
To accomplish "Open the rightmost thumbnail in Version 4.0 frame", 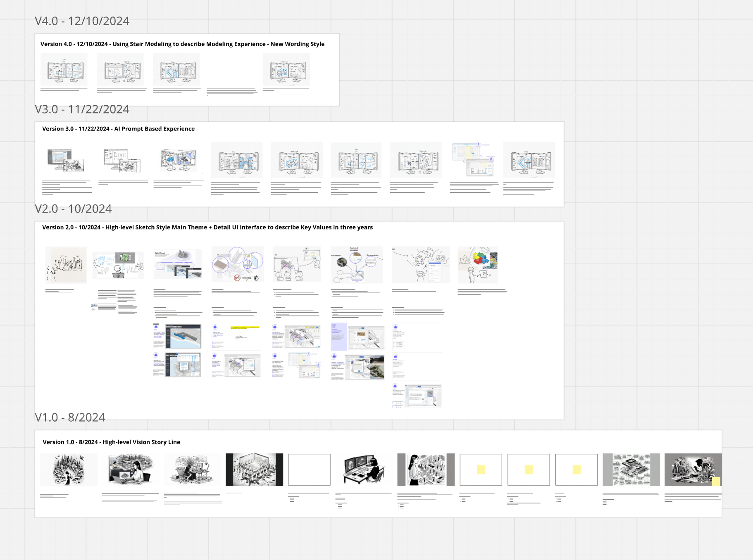I will pyautogui.click(x=286, y=70).
